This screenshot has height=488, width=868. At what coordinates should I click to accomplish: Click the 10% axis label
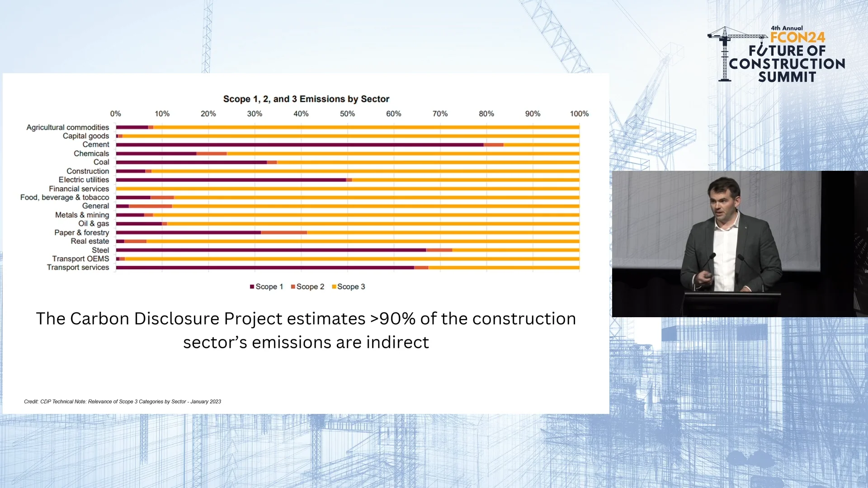tap(162, 114)
